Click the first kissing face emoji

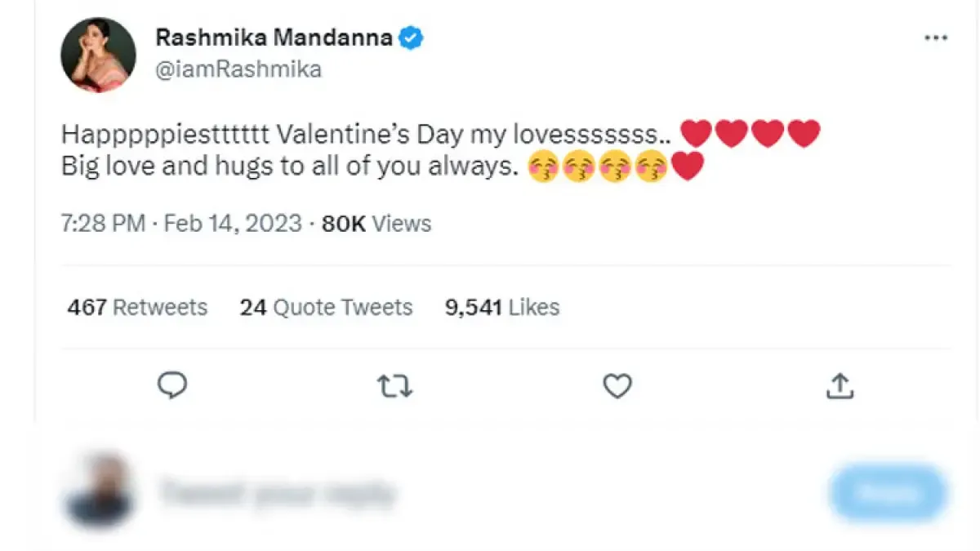tap(544, 168)
